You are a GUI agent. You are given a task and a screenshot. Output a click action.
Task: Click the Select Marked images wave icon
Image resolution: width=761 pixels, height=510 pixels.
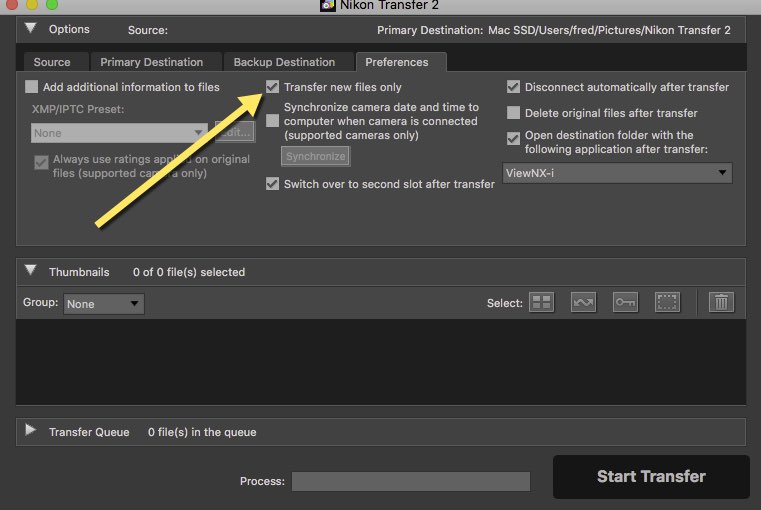[583, 303]
